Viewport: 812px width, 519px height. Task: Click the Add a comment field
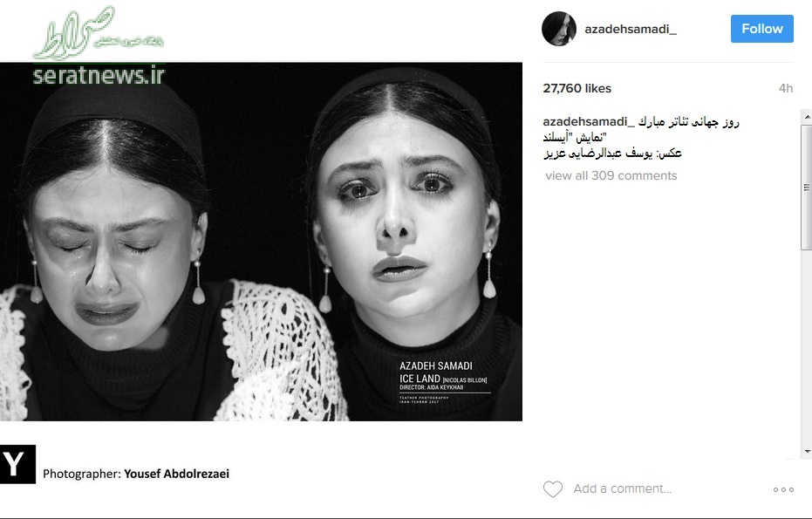(623, 488)
